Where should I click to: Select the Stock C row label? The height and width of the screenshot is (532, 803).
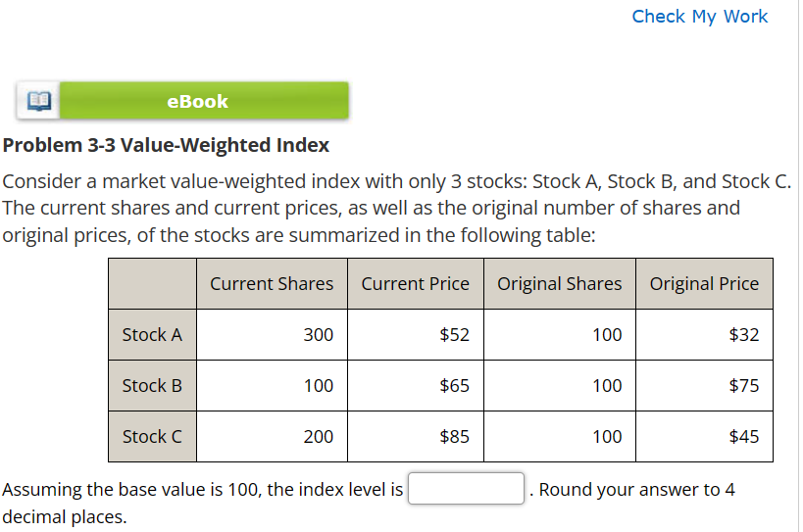click(152, 437)
